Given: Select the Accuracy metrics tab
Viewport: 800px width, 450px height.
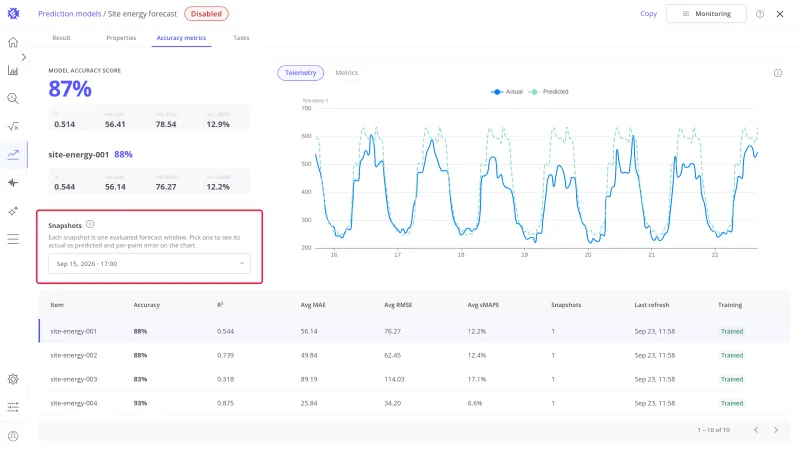Looking at the screenshot, I should coord(181,38).
